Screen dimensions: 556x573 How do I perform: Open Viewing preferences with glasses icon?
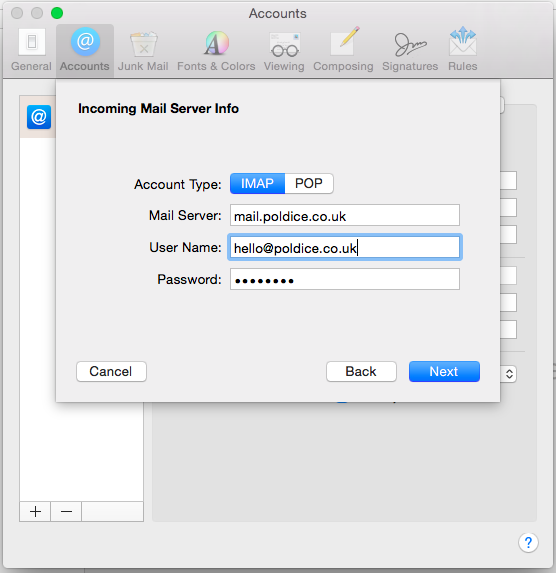(284, 50)
